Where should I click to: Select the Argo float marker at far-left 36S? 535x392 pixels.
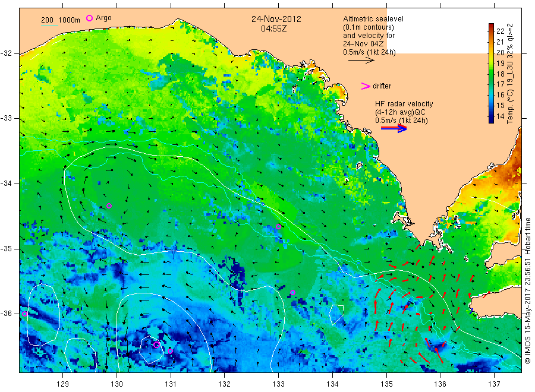click(24, 314)
